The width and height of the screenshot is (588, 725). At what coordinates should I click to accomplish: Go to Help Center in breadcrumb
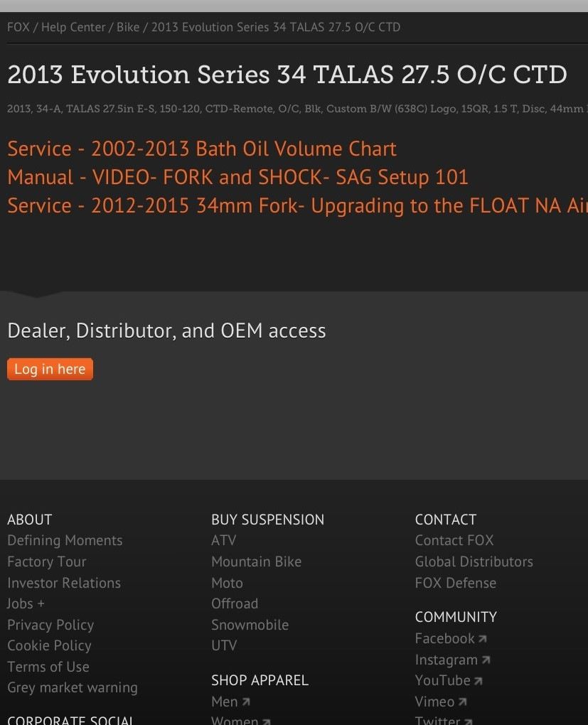click(73, 27)
